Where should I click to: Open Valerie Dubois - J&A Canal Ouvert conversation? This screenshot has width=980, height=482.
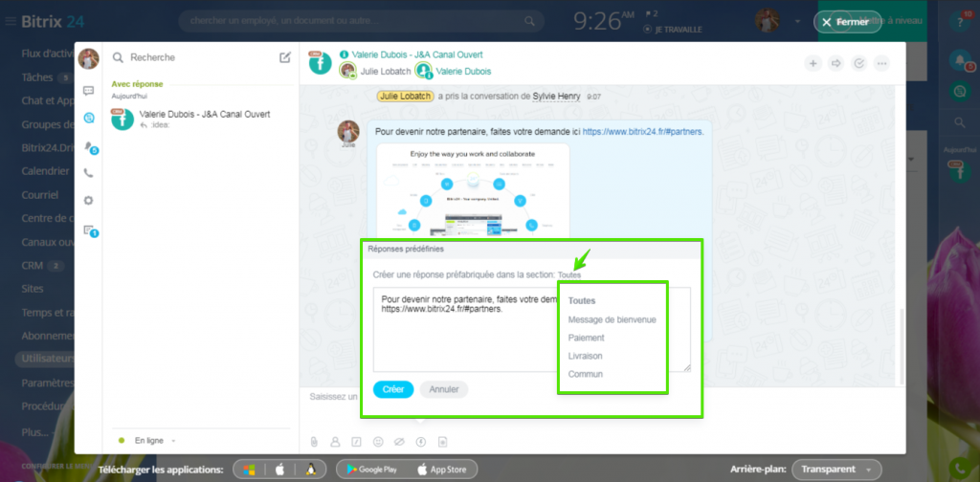(x=201, y=119)
